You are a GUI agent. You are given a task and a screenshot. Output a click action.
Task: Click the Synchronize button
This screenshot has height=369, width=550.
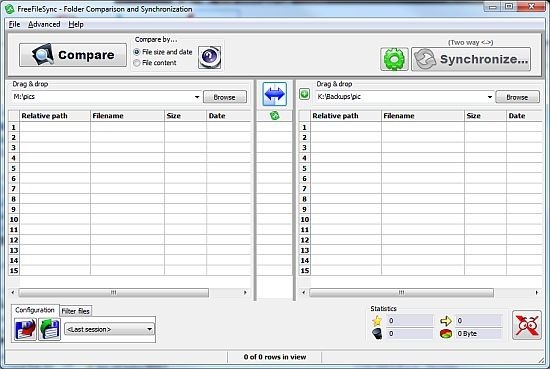pyautogui.click(x=471, y=59)
